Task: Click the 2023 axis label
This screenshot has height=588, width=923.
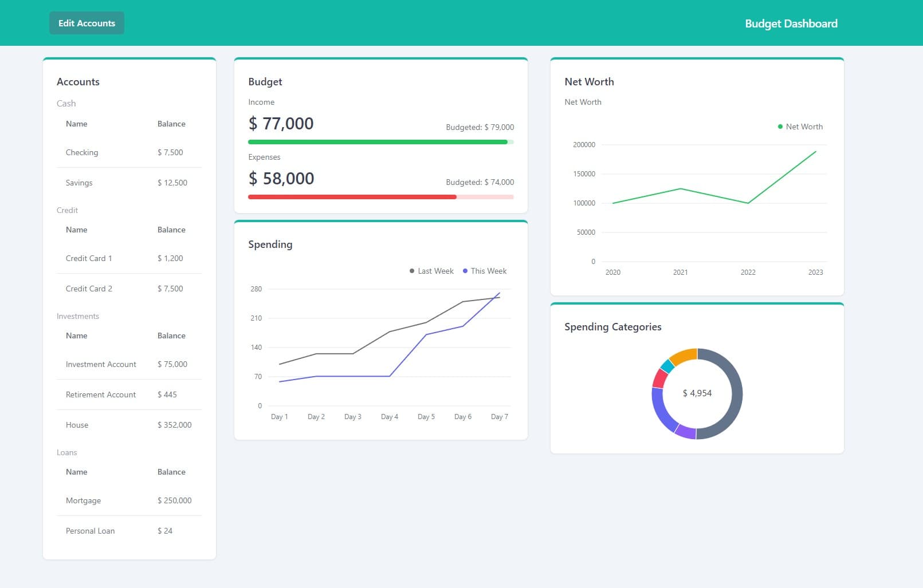Action: [x=816, y=273]
